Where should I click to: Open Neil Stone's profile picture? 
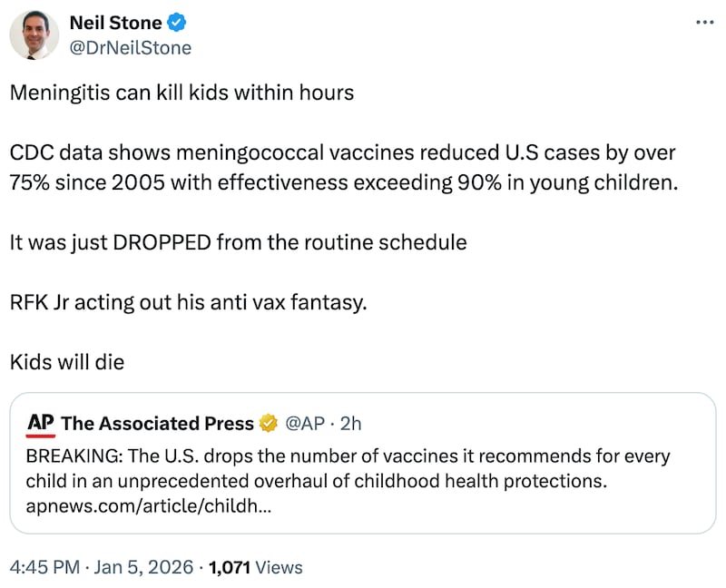[x=34, y=34]
